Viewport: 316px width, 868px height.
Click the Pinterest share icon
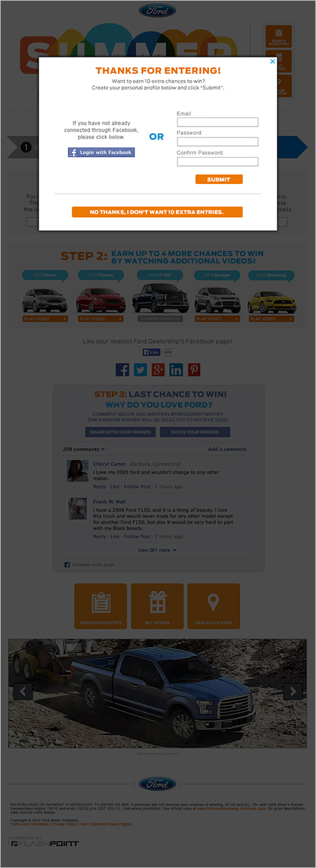tap(193, 369)
